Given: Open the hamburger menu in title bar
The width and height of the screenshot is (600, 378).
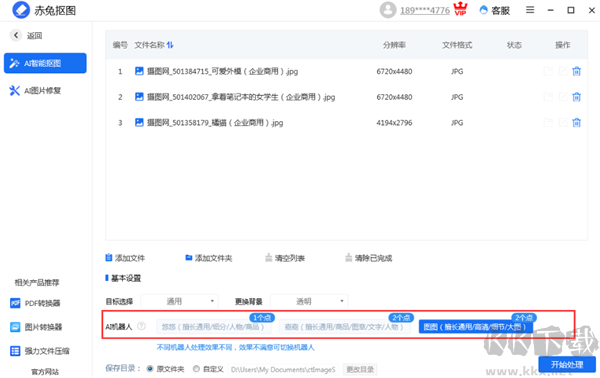Looking at the screenshot, I should coord(530,10).
